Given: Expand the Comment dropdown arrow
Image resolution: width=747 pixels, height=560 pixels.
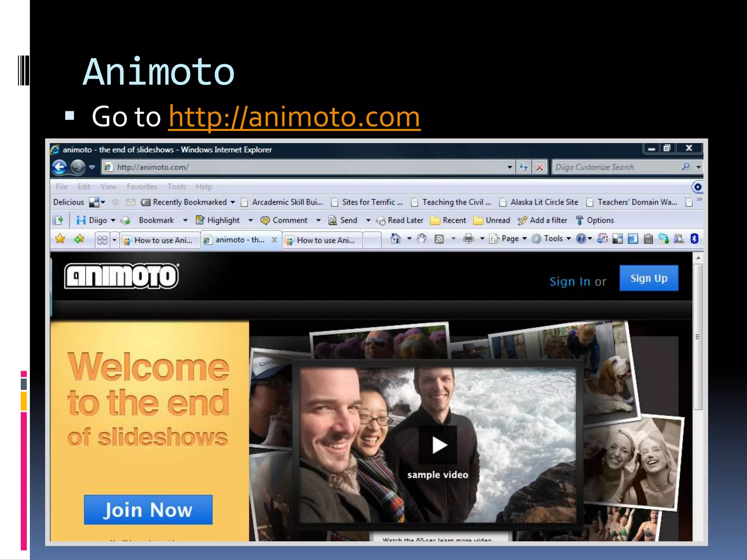Looking at the screenshot, I should pyautogui.click(x=318, y=220).
